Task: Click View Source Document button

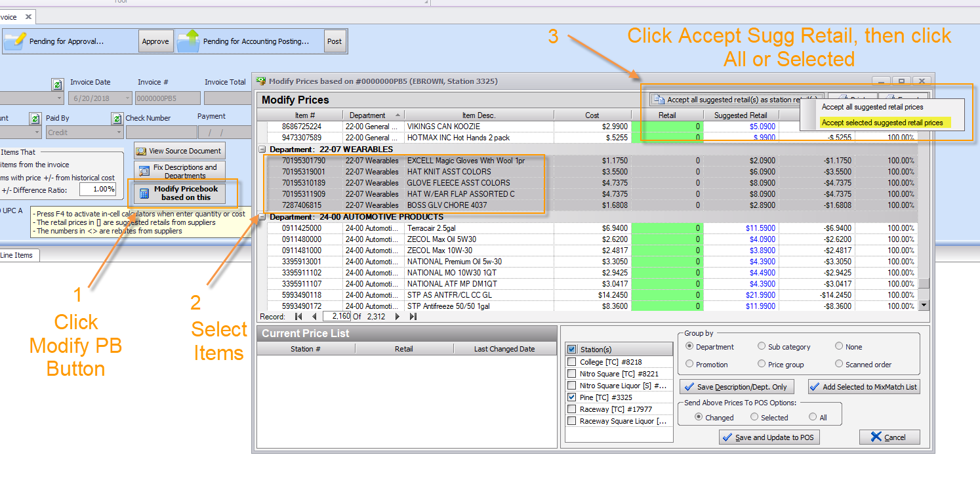Action: pyautogui.click(x=180, y=151)
